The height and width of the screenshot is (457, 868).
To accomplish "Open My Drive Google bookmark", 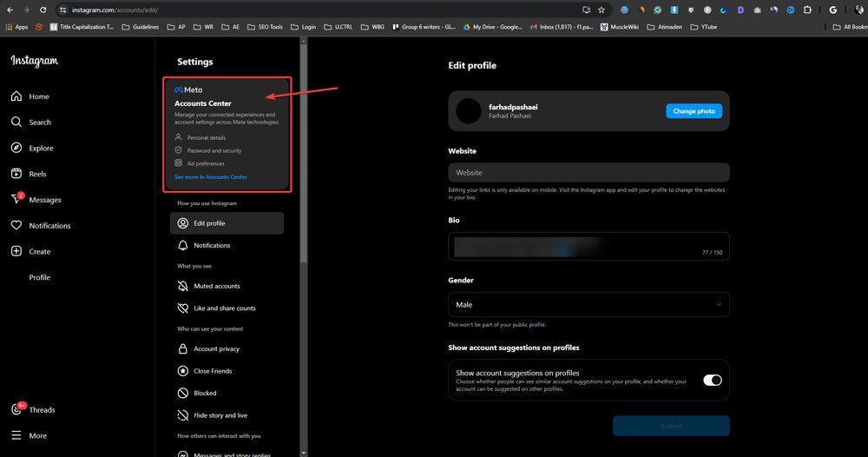I will (493, 27).
